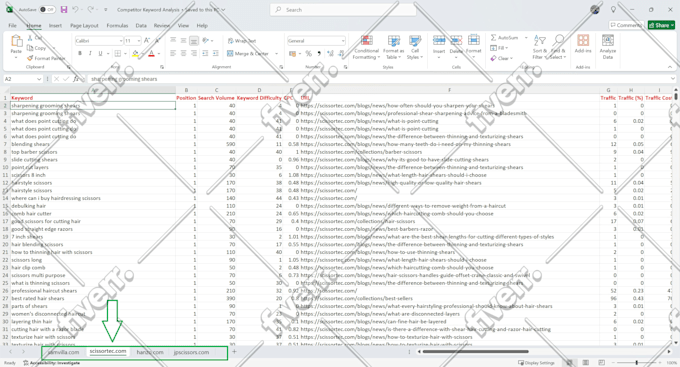Open the Name Box dropdown showing A2
This screenshot has height=367, width=680.
[39, 79]
